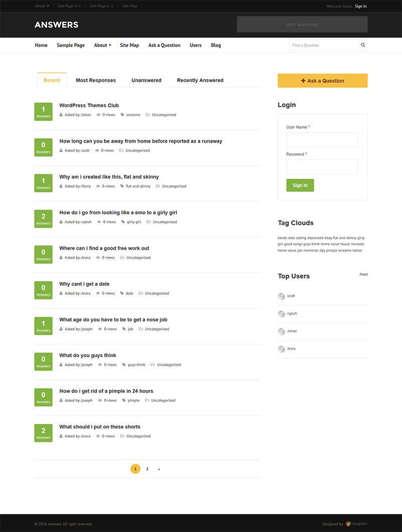This screenshot has width=402, height=532.
Task: Click into the Password field
Action: click(322, 167)
